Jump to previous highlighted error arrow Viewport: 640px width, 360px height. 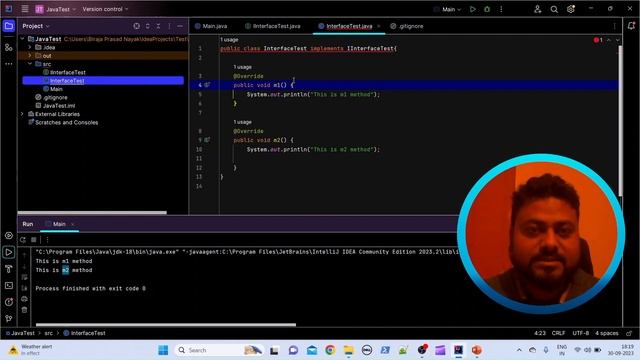609,40
